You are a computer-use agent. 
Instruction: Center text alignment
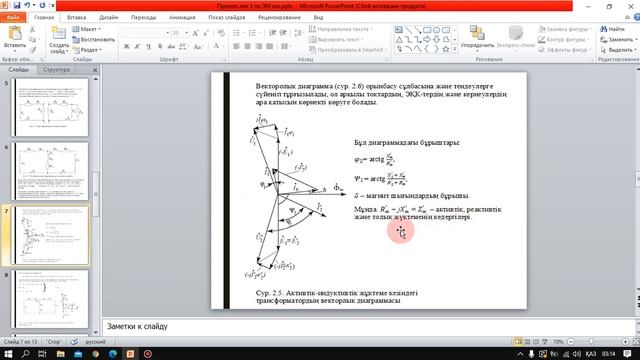(x=247, y=46)
